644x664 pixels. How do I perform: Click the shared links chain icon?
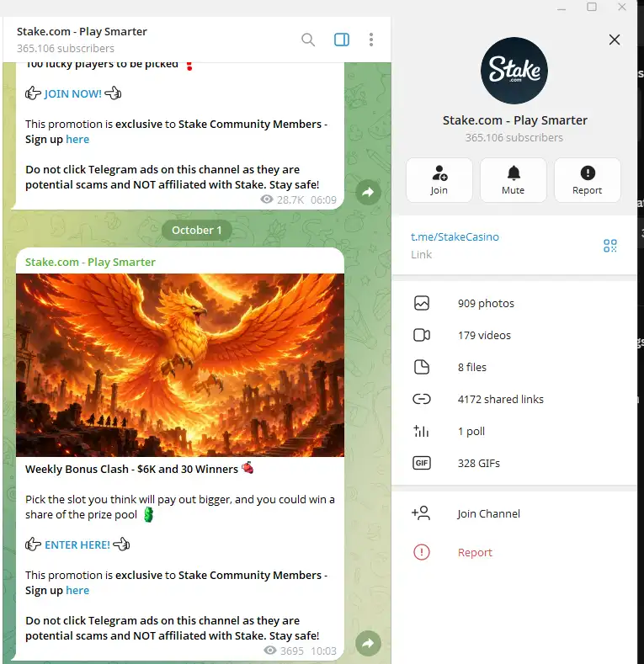pos(422,400)
